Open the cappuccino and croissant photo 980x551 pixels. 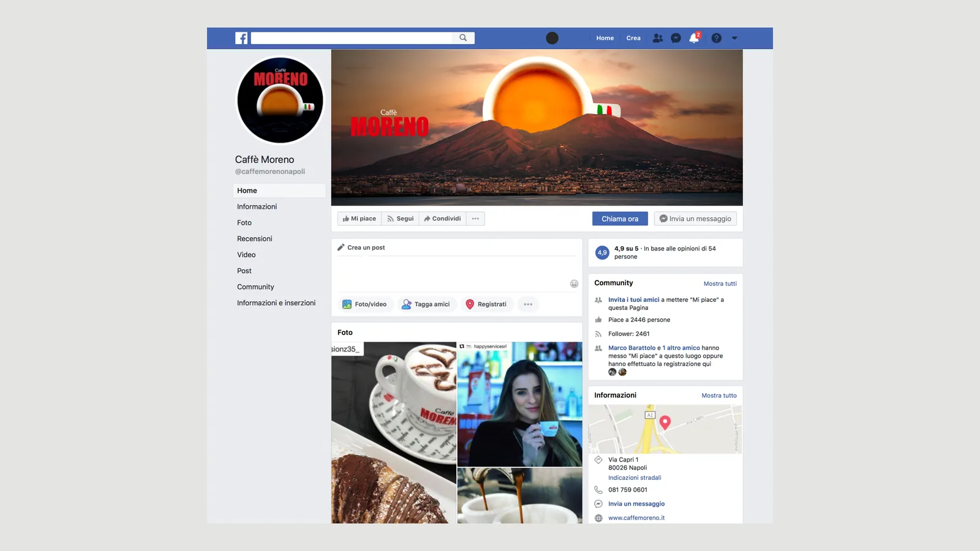[394, 432]
